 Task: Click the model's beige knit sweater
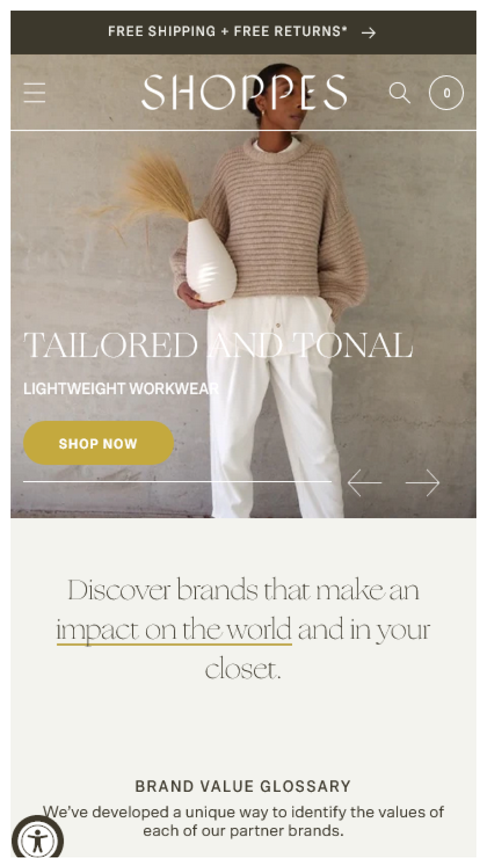pyautogui.click(x=281, y=222)
